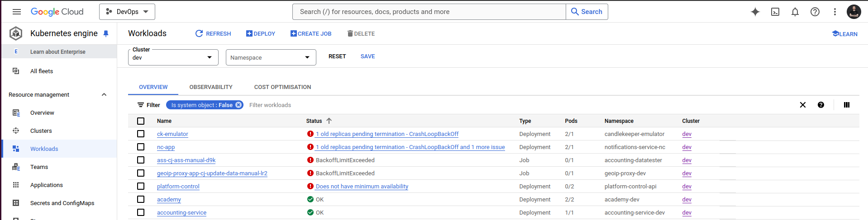Remove the 'Is system object' filter chip
868x220 pixels.
(238, 105)
